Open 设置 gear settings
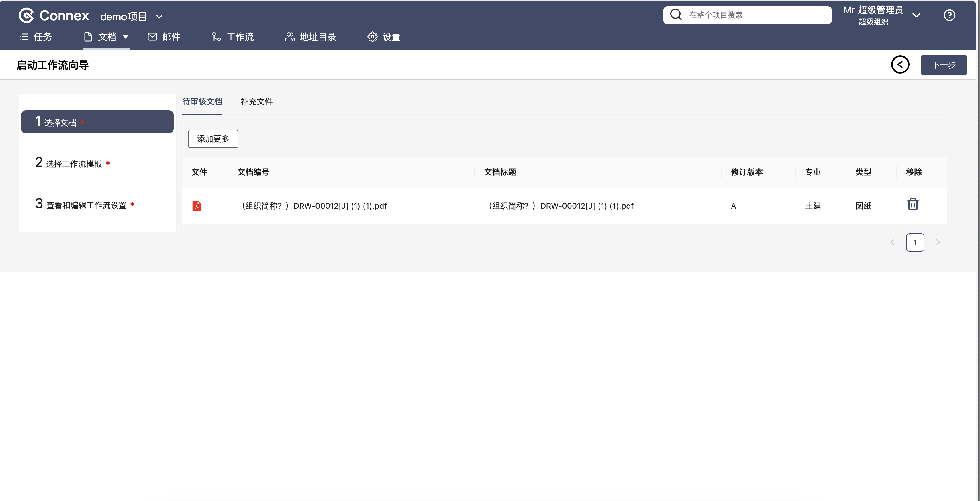This screenshot has width=980, height=501. coord(383,37)
